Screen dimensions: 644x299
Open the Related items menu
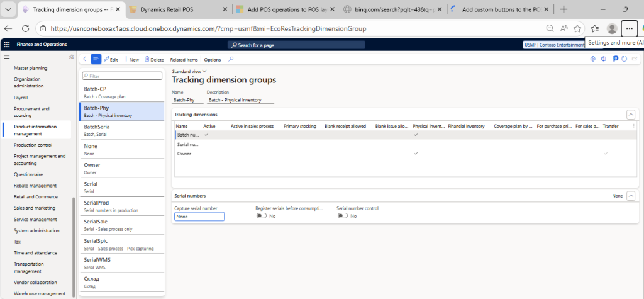(184, 59)
